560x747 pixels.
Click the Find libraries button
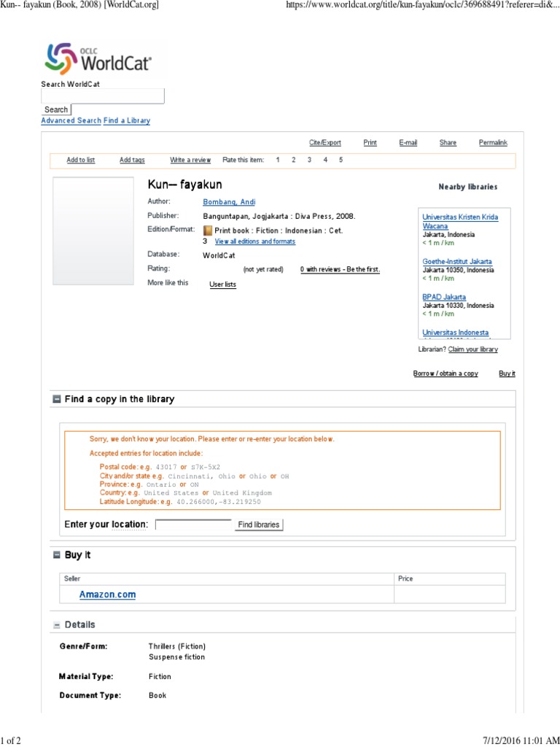pos(259,525)
